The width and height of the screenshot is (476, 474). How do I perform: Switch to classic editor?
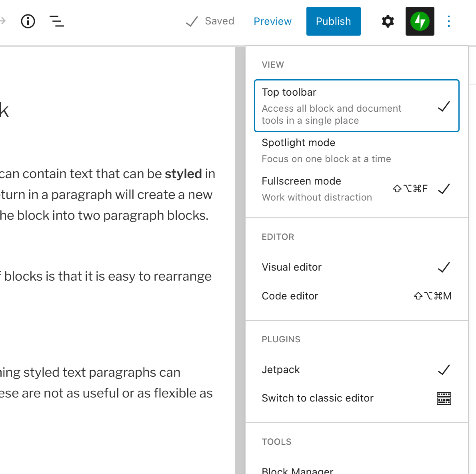pyautogui.click(x=318, y=398)
